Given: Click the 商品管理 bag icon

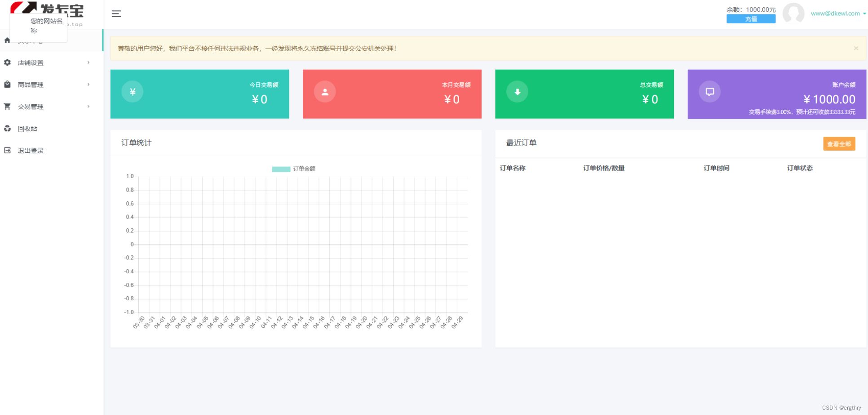Looking at the screenshot, I should pyautogui.click(x=7, y=84).
